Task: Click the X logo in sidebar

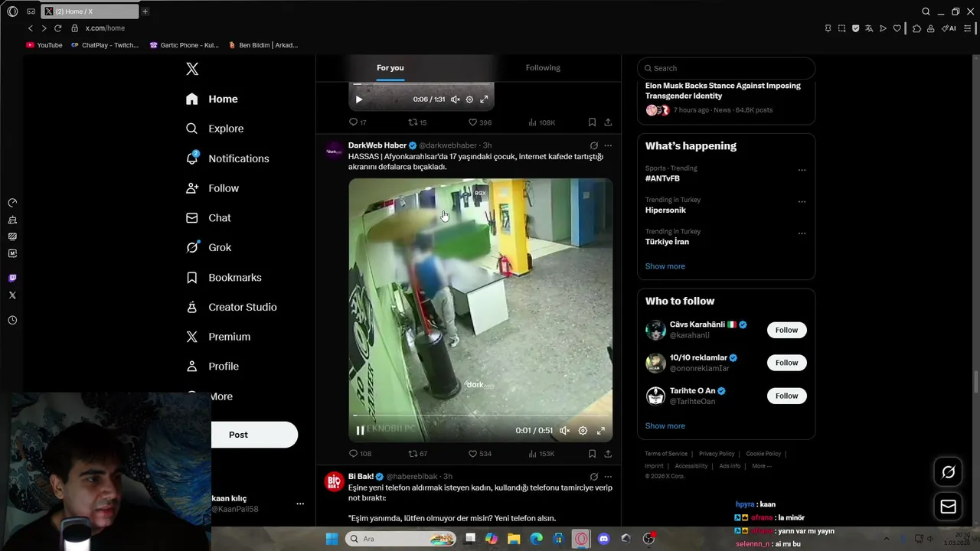Action: (x=192, y=69)
